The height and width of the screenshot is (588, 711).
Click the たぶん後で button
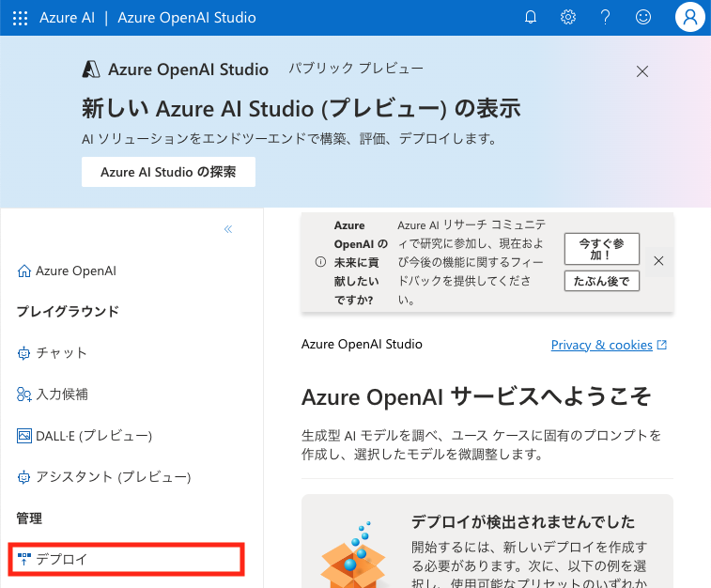(x=602, y=281)
